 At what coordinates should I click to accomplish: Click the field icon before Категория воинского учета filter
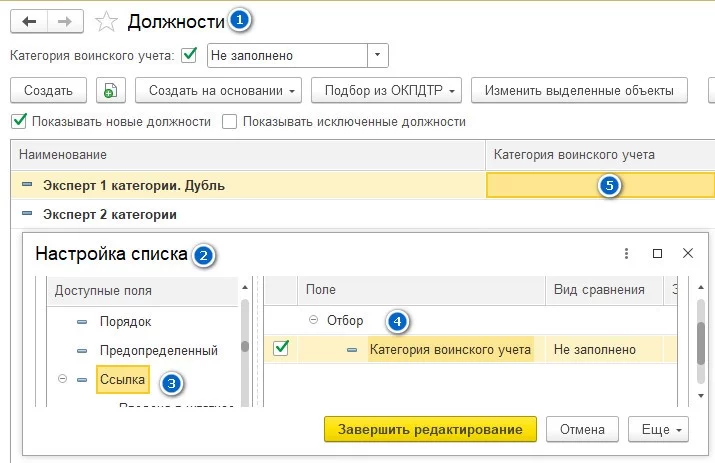[x=352, y=350]
